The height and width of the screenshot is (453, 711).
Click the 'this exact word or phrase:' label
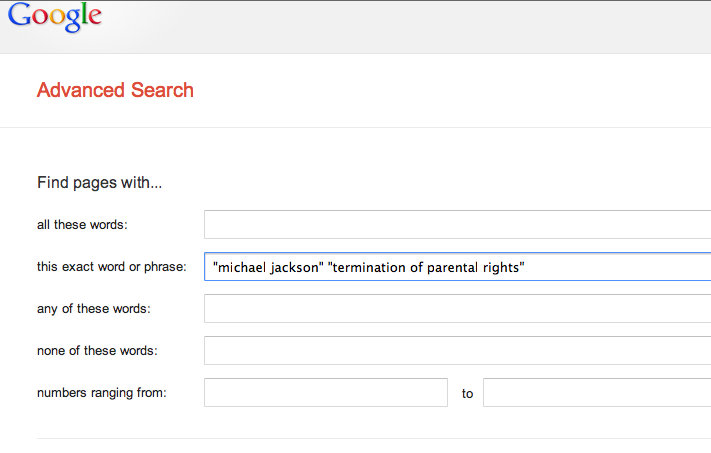[112, 267]
